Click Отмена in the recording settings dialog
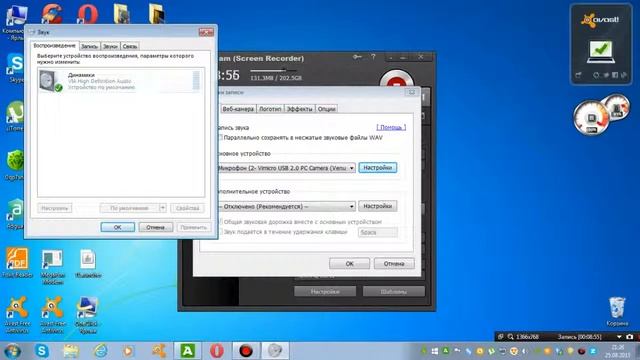This screenshot has width=640, height=360. pos(394,264)
